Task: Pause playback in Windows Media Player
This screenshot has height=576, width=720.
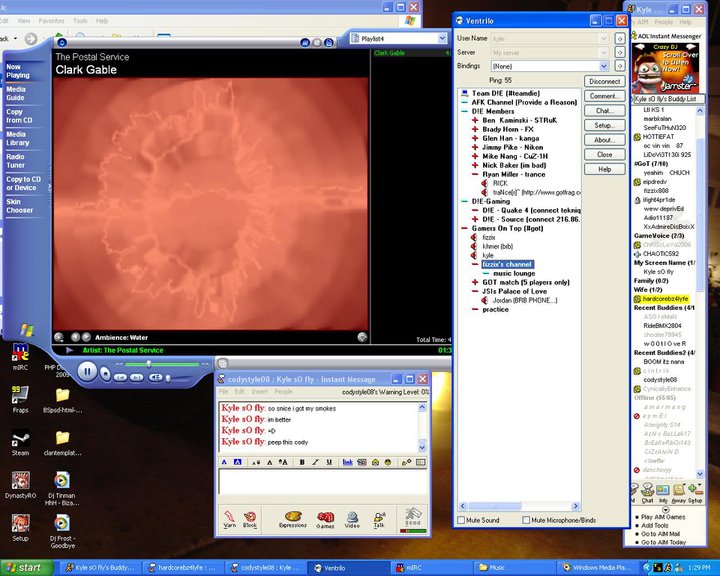Action: click(x=87, y=371)
